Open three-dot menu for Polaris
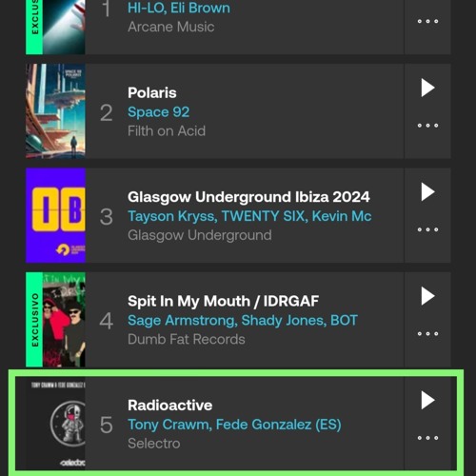 (x=427, y=126)
